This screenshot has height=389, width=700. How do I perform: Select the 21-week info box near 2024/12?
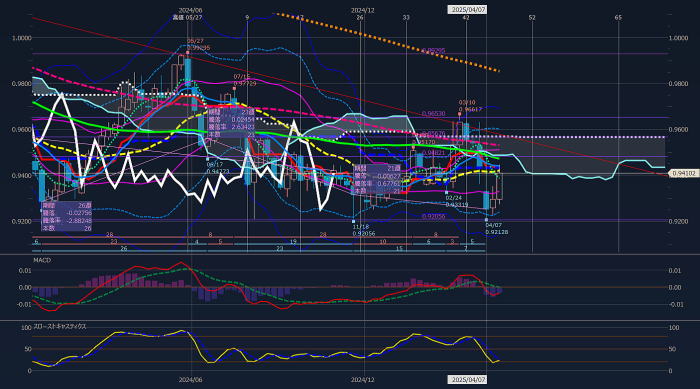[x=377, y=180]
